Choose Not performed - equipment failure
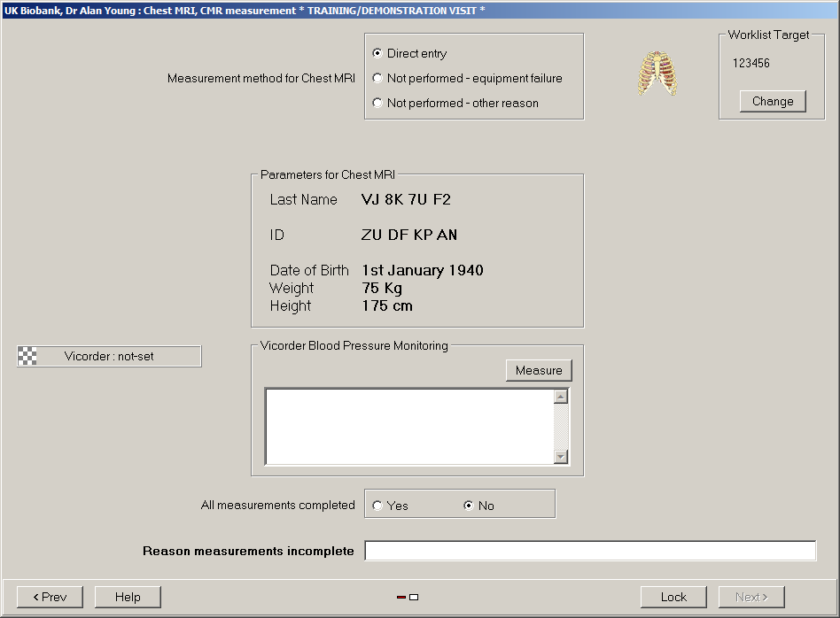840x618 pixels. point(377,79)
